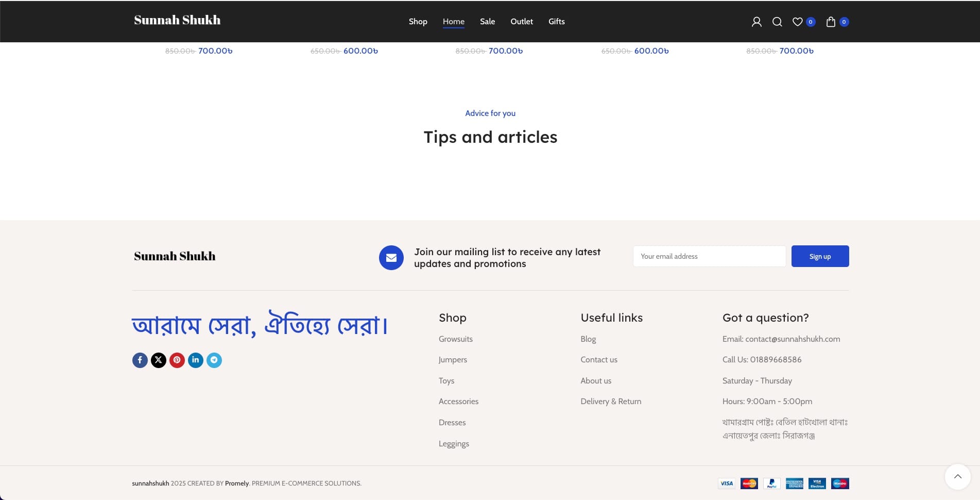Image resolution: width=980 pixels, height=500 pixels.
Task: Open the LinkedIn social icon
Action: coord(196,360)
